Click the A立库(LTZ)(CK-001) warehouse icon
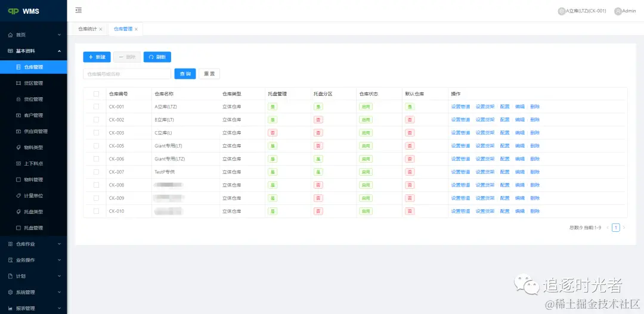Viewport: 644px width, 314px height. 562,11
